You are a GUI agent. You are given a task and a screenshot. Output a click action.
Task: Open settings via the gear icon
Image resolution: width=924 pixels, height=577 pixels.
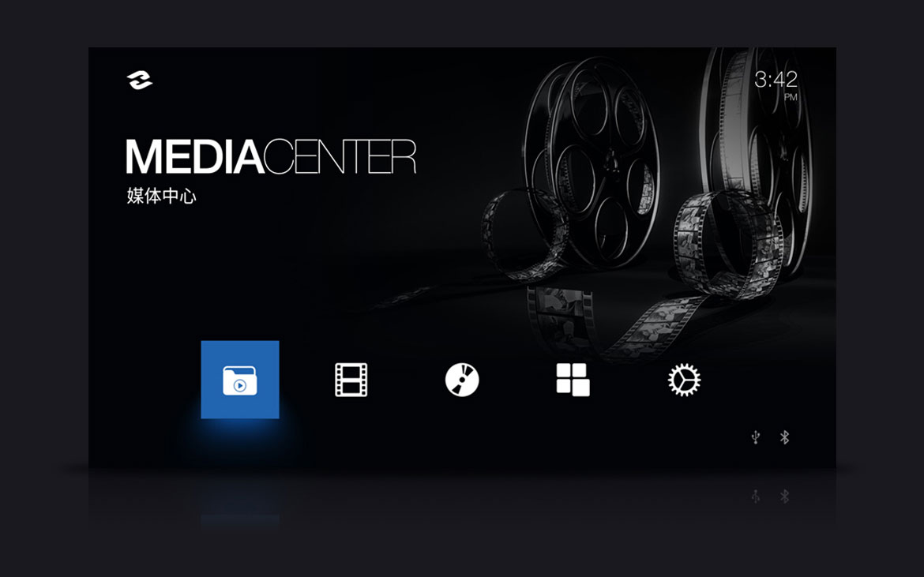684,380
